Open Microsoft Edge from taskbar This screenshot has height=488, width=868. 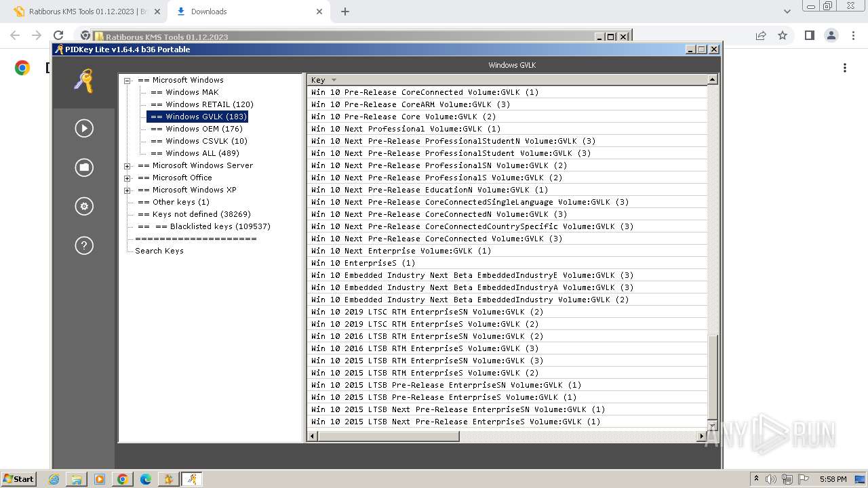coord(146,479)
